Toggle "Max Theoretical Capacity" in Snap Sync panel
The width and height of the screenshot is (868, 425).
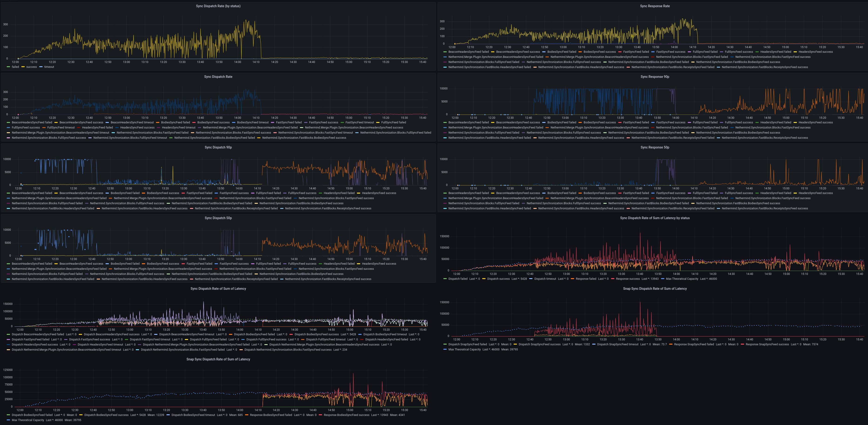pyautogui.click(x=465, y=349)
